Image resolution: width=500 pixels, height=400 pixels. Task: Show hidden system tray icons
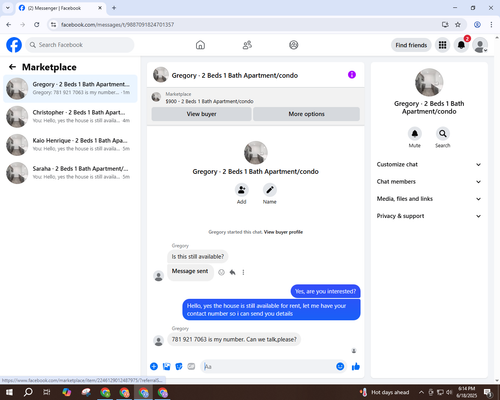pos(421,392)
